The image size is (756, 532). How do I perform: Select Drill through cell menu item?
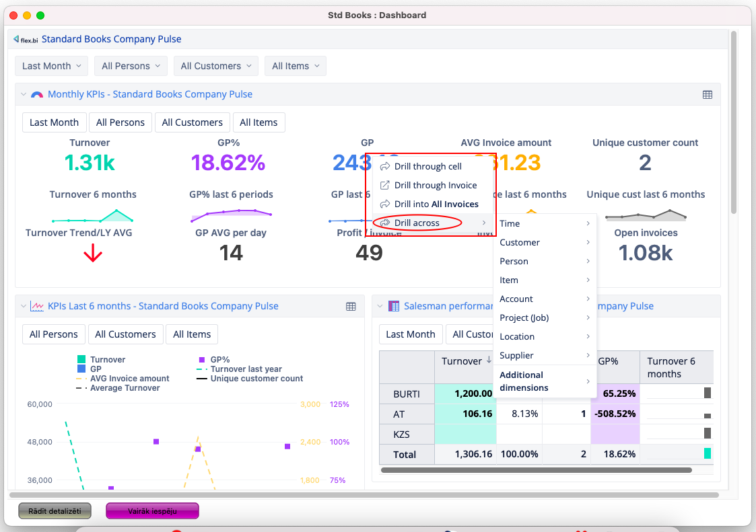click(x=427, y=167)
